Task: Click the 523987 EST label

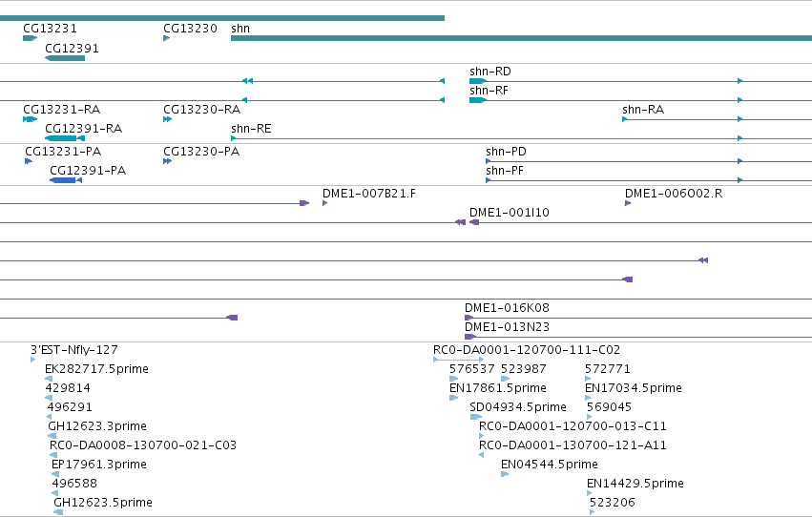Action: [x=523, y=369]
